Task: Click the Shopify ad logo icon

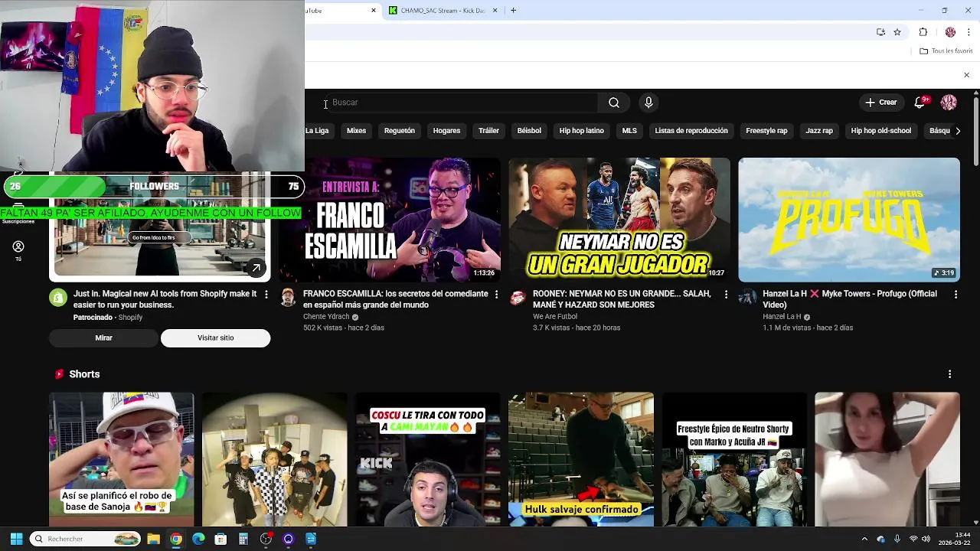Action: pos(58,298)
